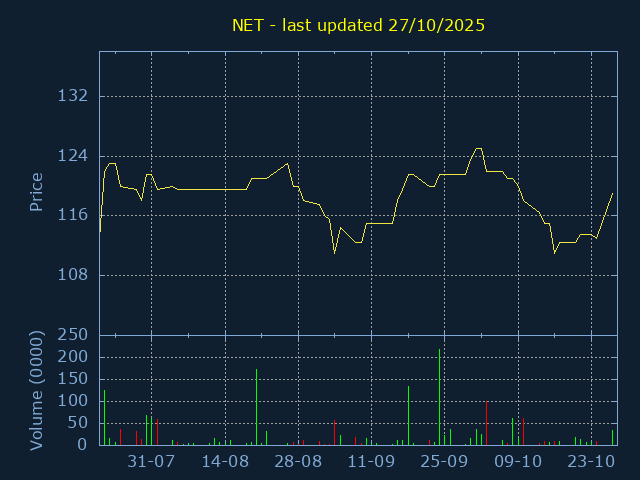
Task: Click the tallest grey volume bar near 25-09
Action: (440, 400)
